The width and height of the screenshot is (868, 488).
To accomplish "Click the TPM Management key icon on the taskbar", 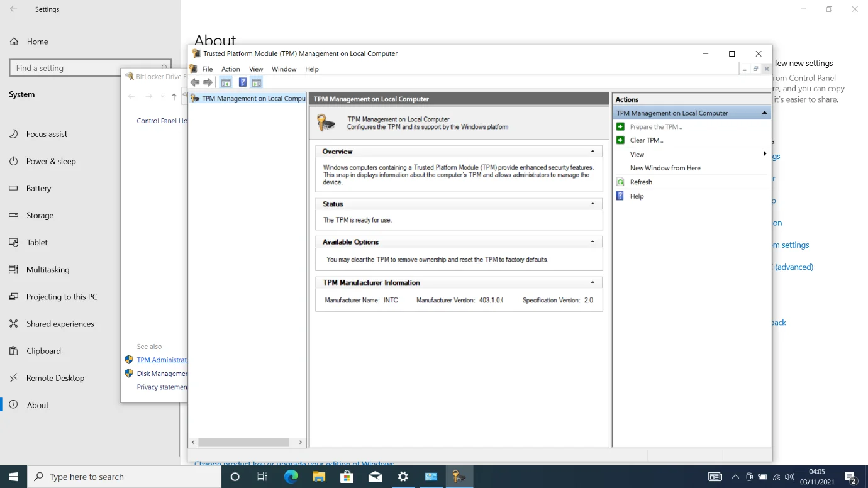I will pyautogui.click(x=459, y=477).
